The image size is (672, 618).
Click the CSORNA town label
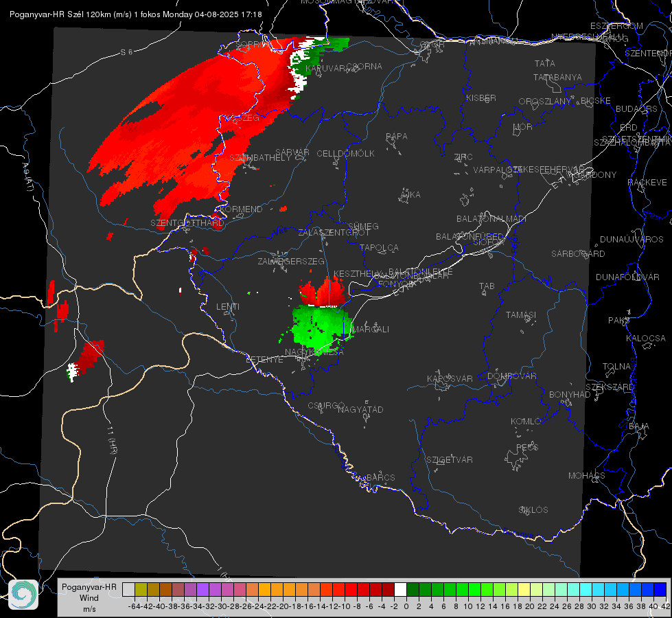tap(364, 67)
